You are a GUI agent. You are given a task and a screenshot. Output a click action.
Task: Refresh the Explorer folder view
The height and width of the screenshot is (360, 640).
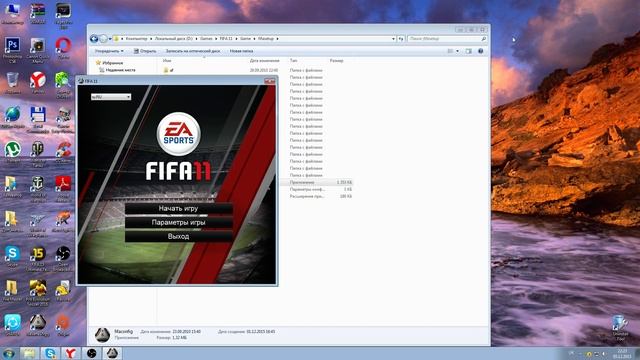pos(401,39)
